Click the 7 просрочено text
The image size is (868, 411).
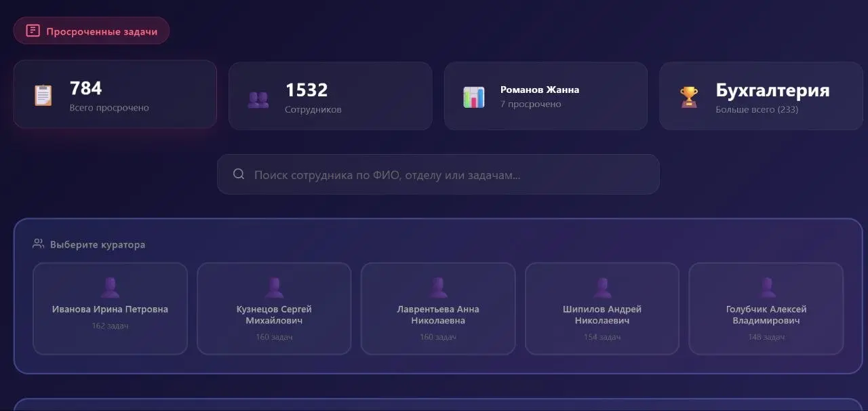(x=531, y=104)
